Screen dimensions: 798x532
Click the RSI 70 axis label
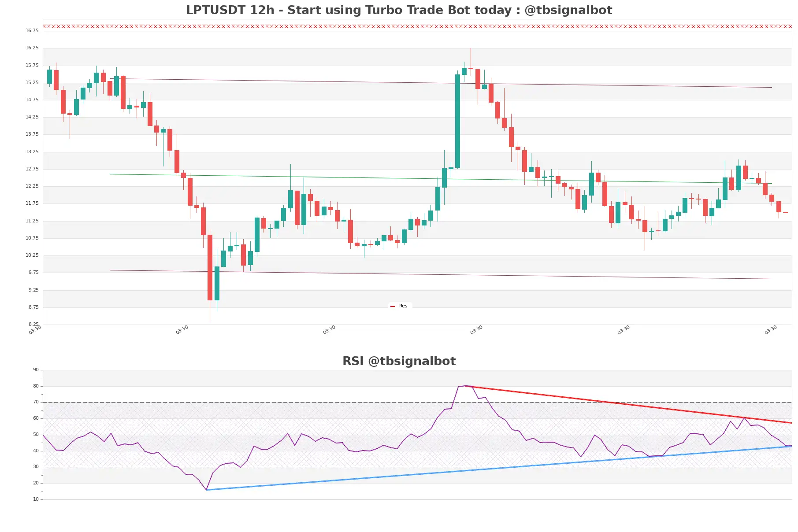pos(36,402)
